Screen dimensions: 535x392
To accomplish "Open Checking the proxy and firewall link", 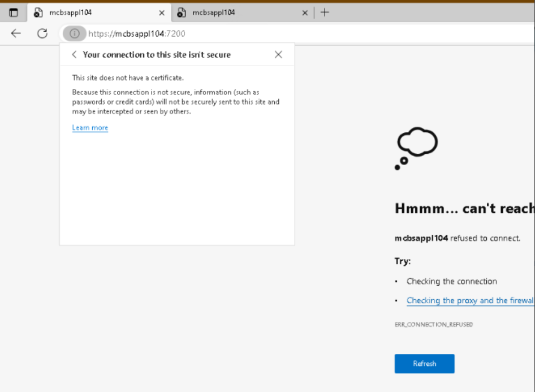I will point(469,300).
